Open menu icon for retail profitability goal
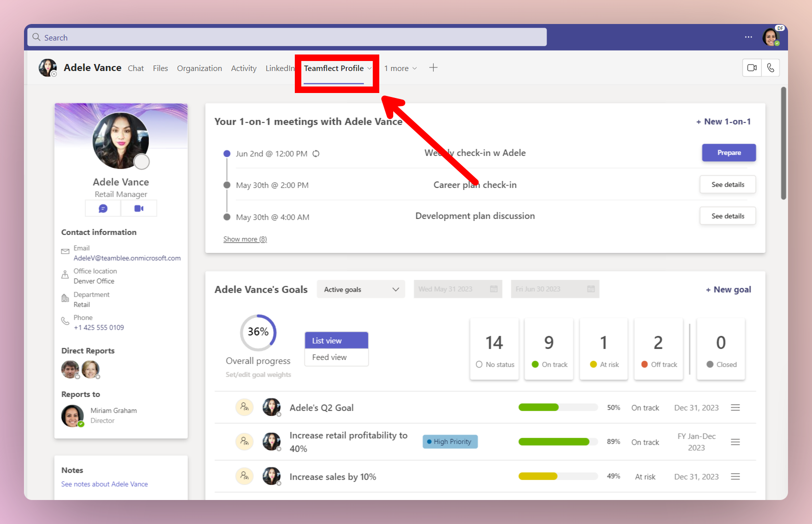The image size is (812, 524). [x=736, y=442]
